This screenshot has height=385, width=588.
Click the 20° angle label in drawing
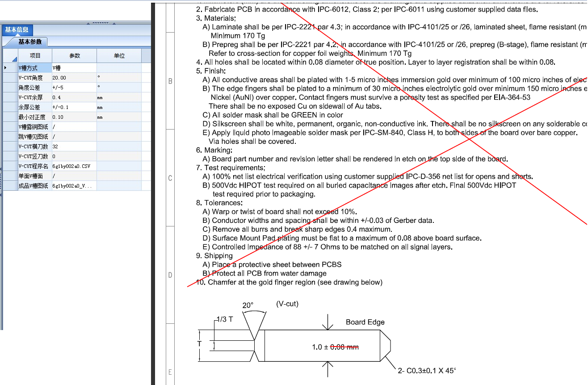tap(248, 305)
